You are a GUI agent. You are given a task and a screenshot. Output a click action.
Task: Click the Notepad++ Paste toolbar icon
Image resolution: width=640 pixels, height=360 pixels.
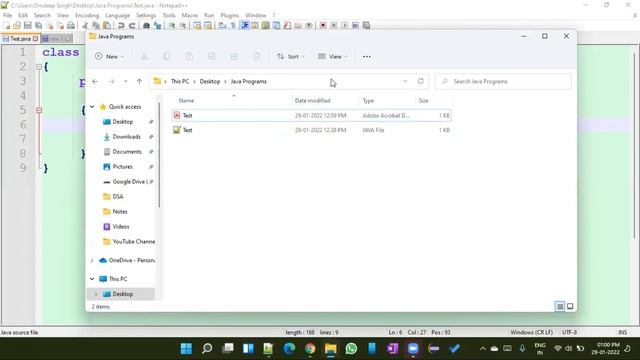click(x=107, y=25)
